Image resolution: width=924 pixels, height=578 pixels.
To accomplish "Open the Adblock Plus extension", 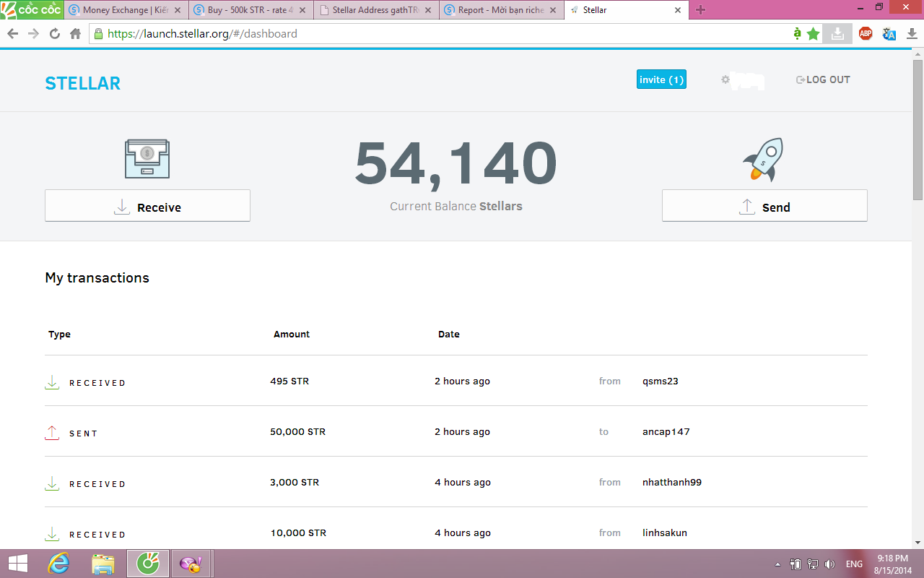I will tap(866, 33).
